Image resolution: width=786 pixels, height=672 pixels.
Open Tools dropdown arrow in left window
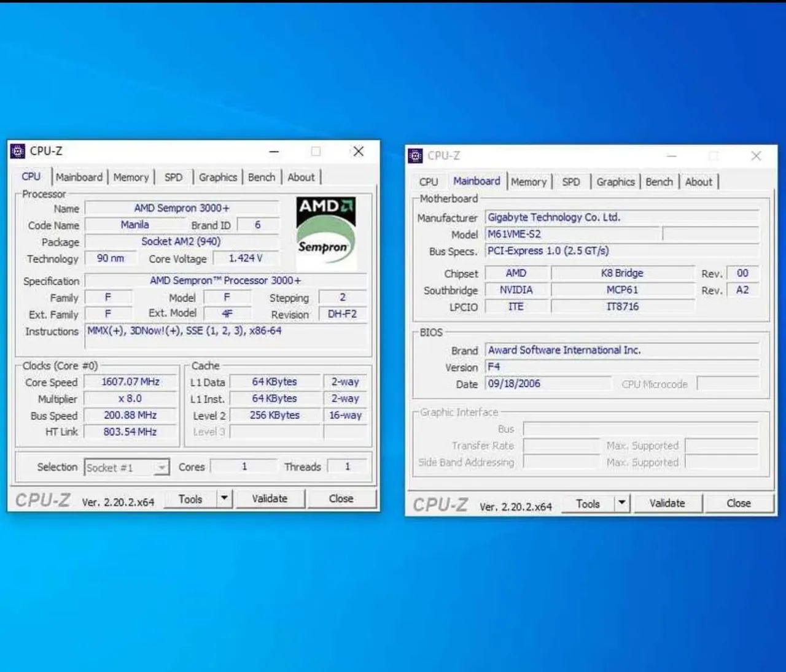point(224,498)
